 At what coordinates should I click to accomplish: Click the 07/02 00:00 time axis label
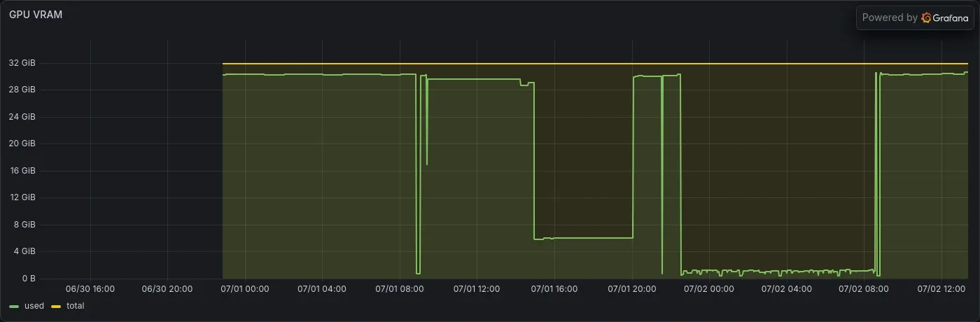click(709, 288)
